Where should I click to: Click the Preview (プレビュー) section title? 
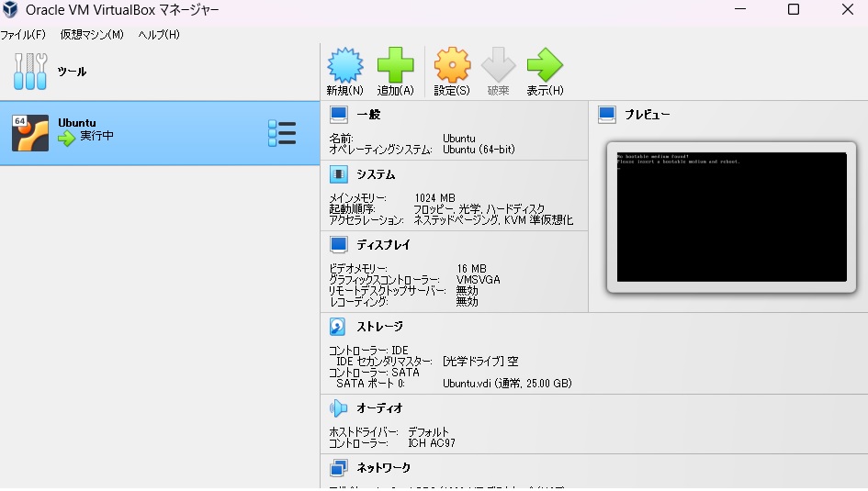click(x=648, y=115)
